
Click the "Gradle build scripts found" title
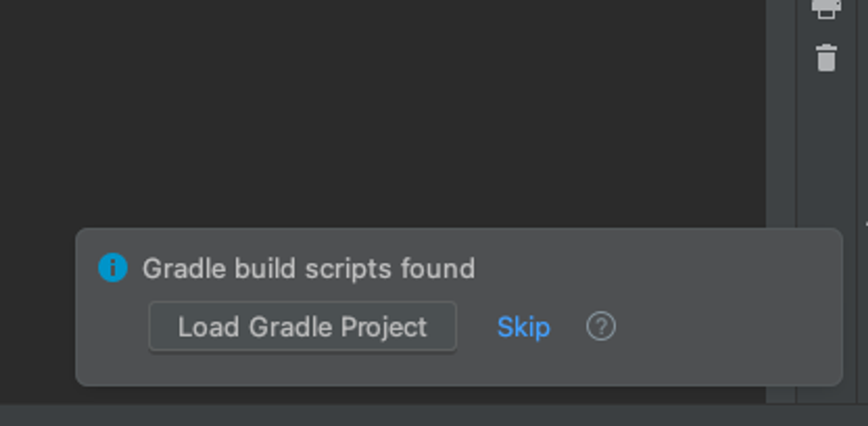click(309, 268)
